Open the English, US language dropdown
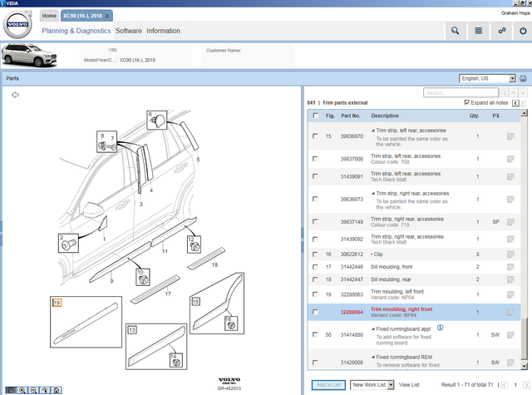This screenshot has width=532, height=395. [x=488, y=78]
